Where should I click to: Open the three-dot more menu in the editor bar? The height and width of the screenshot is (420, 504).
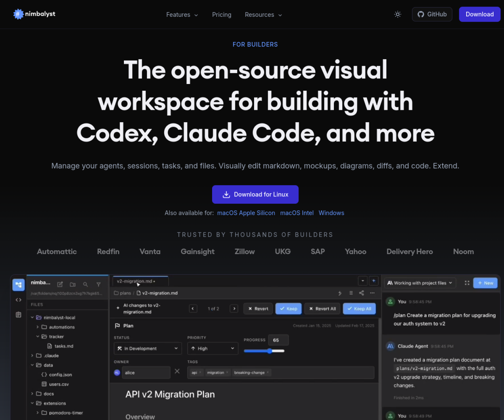pyautogui.click(x=372, y=293)
